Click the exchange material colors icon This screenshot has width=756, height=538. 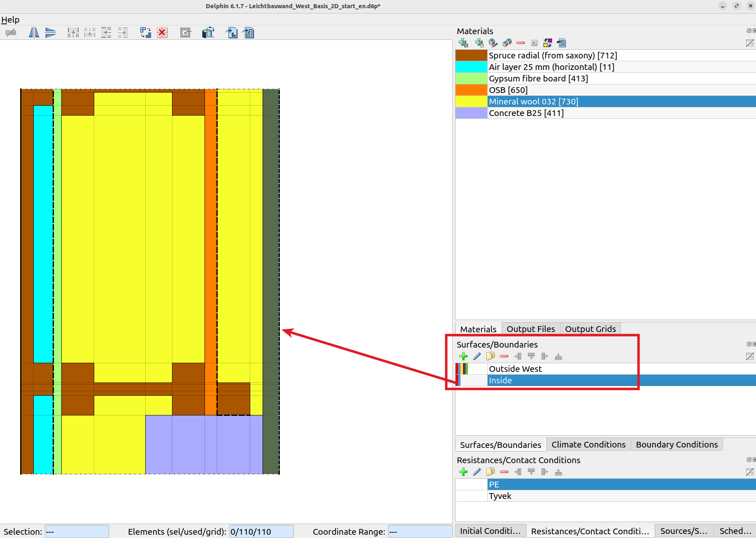point(548,43)
